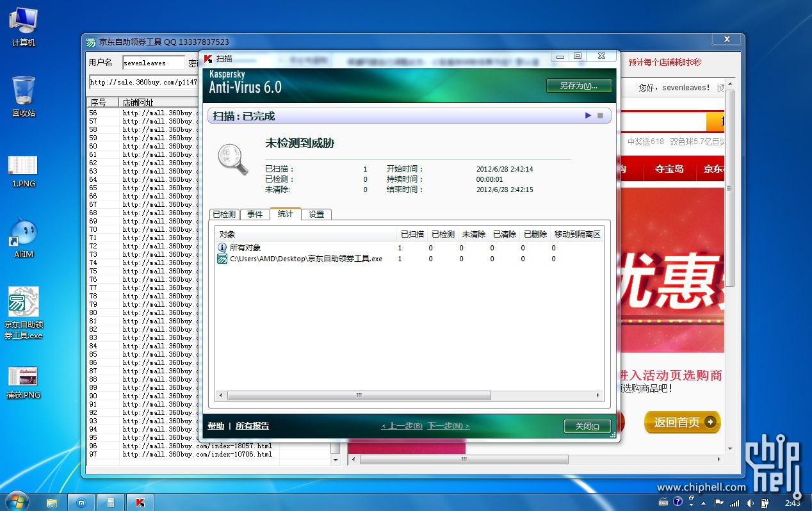Click the 返回首页 button in browser pane
The image size is (812, 511).
(x=683, y=423)
